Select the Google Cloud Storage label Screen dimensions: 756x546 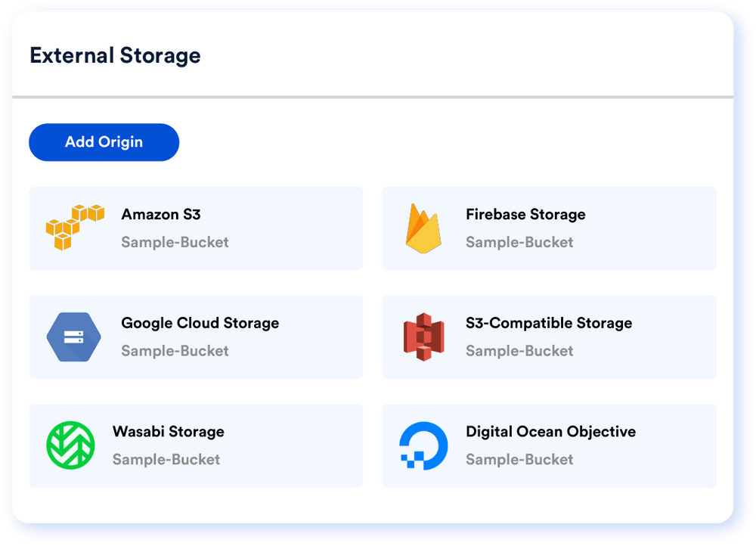[200, 323]
